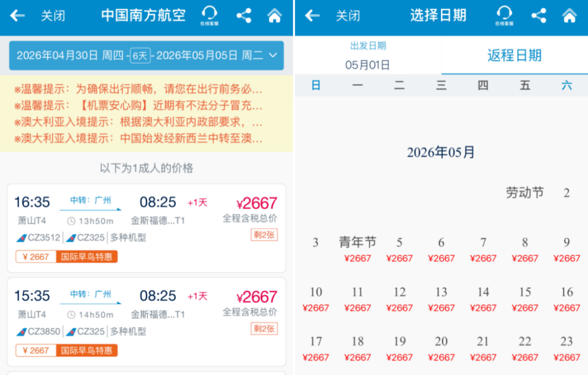Select 青年节 May 4 in calendar
This screenshot has height=375, width=588.
click(x=357, y=249)
